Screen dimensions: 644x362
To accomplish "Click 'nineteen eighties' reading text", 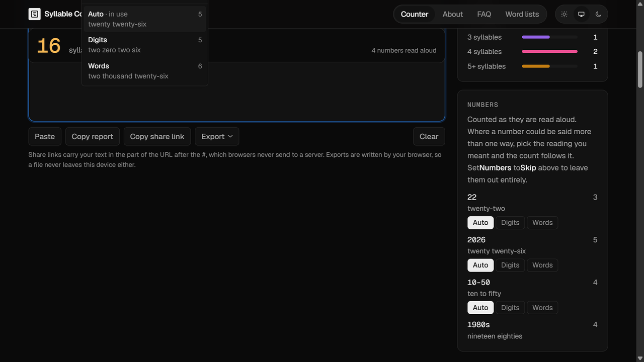I will pyautogui.click(x=495, y=336).
